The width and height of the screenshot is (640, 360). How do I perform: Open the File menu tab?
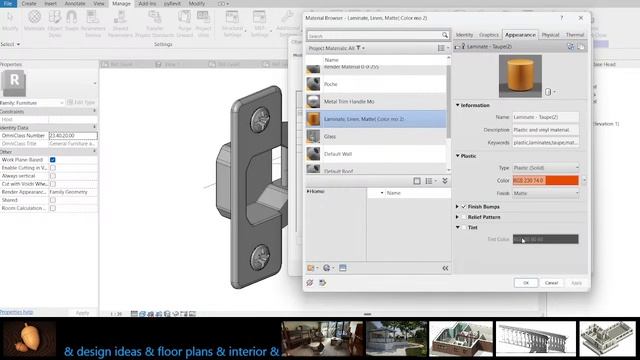click(8, 3)
